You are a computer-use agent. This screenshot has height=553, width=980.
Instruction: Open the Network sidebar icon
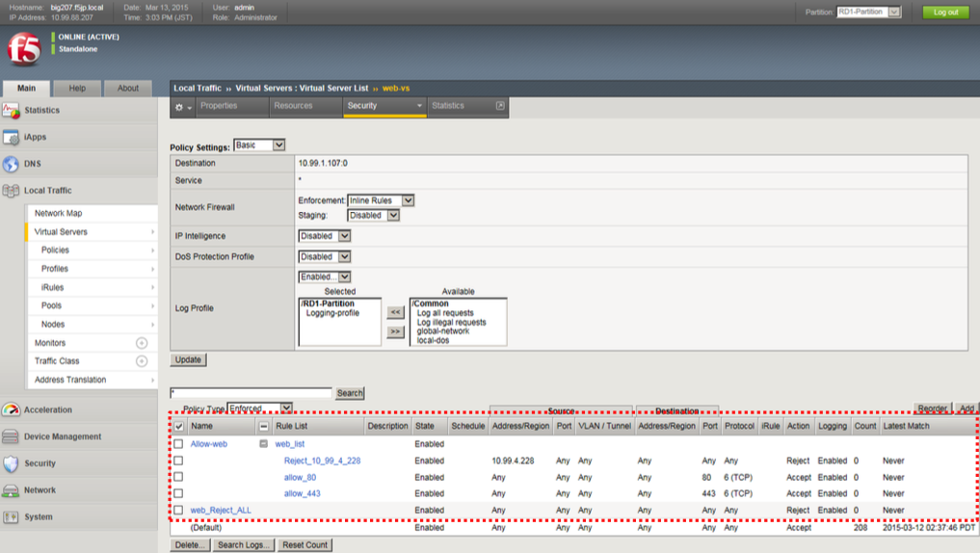coord(11,490)
